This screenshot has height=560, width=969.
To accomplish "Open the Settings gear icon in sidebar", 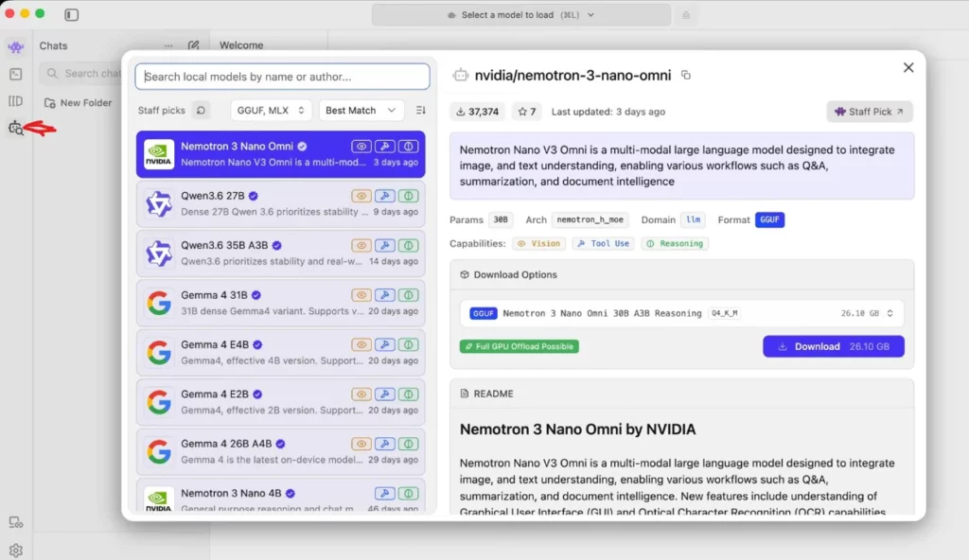I will click(x=15, y=551).
